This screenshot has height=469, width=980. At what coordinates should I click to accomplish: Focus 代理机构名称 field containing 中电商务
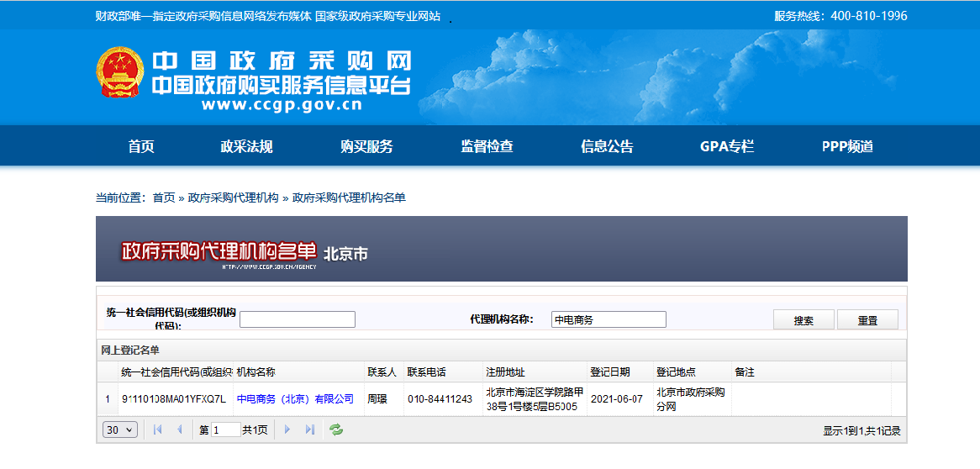coord(609,319)
